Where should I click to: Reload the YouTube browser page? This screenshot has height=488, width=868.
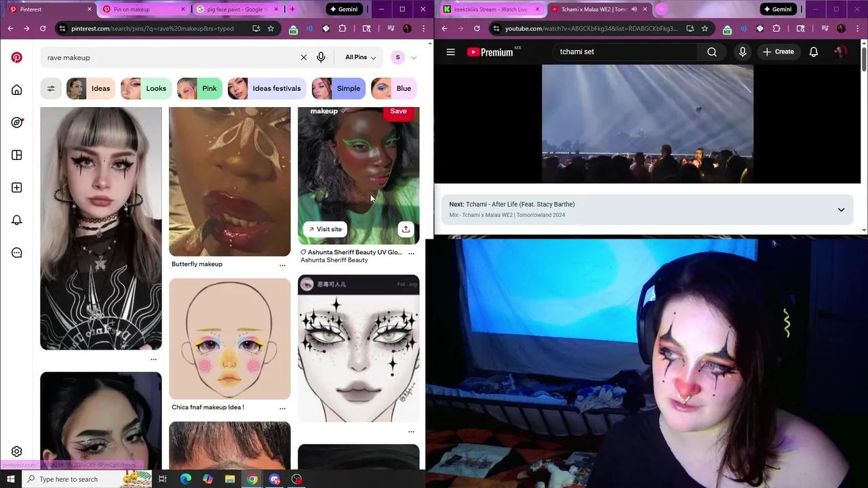477,28
